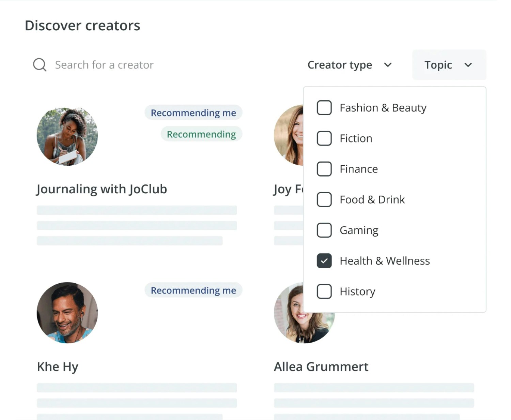
Task: Check the Gaming topic box
Action: pyautogui.click(x=324, y=230)
